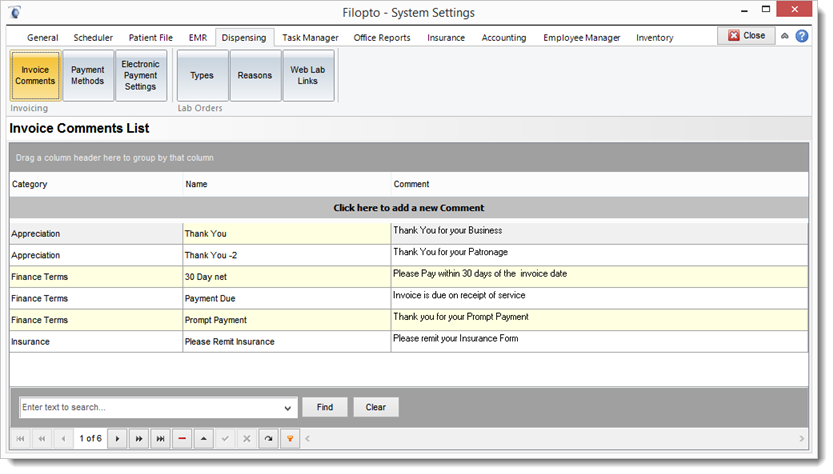Go to next record arrow
The width and height of the screenshot is (833, 474).
tap(117, 439)
